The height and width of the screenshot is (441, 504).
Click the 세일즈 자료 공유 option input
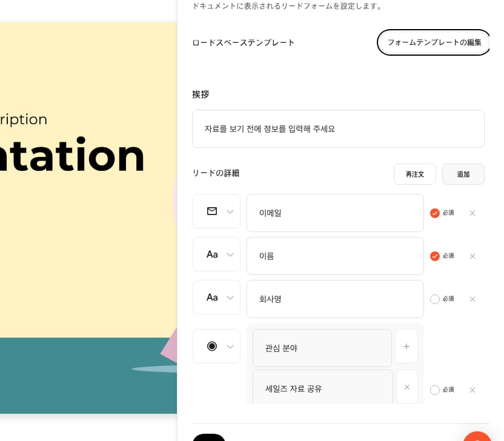click(323, 387)
